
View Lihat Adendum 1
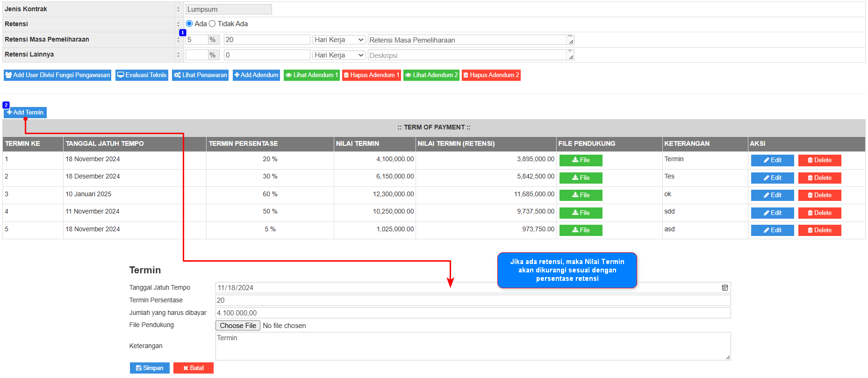coord(311,75)
